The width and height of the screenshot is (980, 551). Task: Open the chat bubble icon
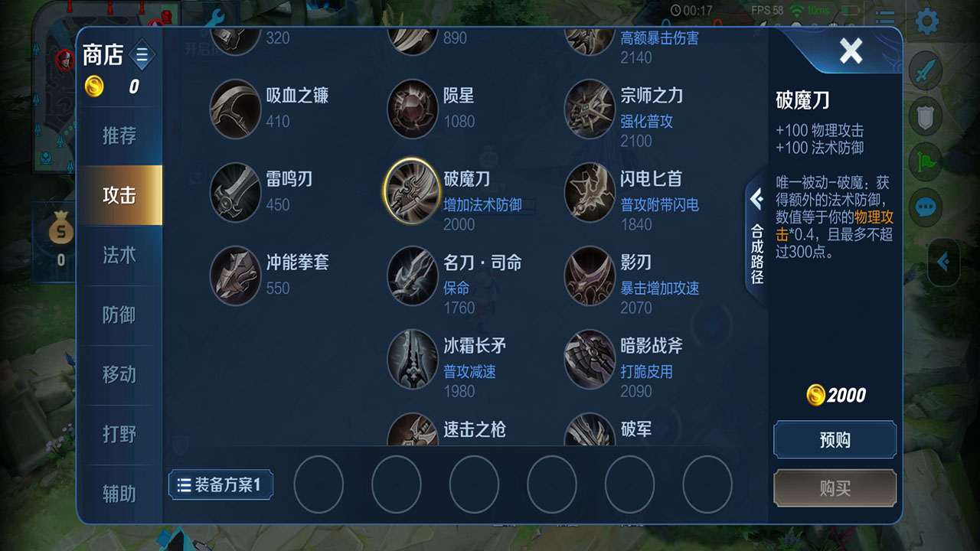tap(926, 207)
